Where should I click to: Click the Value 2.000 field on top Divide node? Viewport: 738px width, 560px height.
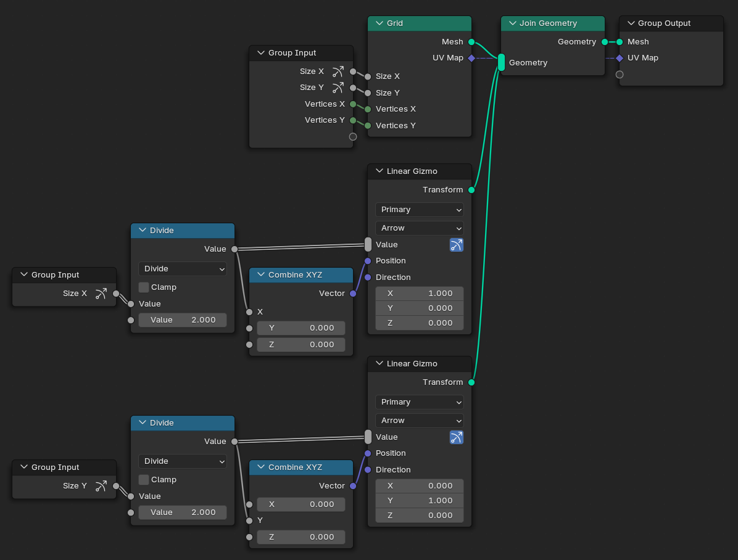tap(182, 319)
